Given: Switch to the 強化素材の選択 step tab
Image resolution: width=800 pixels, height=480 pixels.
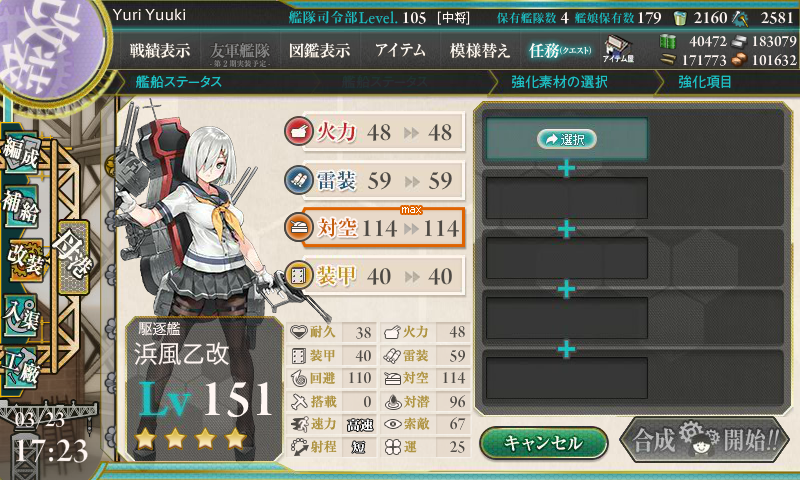Looking at the screenshot, I should [x=559, y=82].
